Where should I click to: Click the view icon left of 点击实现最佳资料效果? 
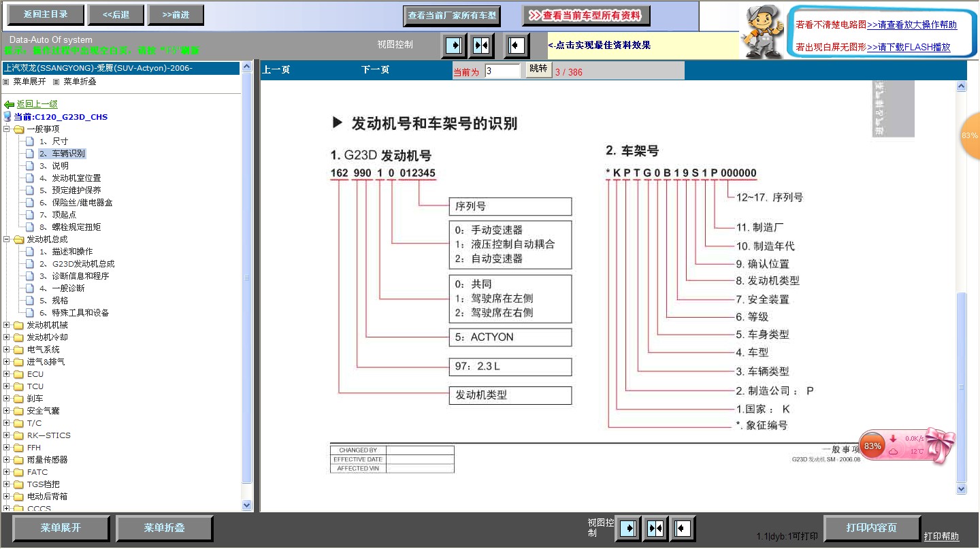(x=517, y=46)
